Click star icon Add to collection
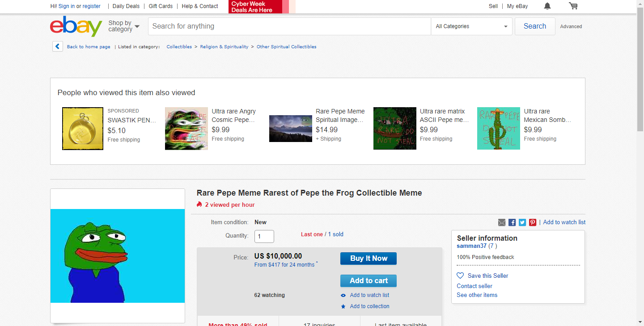This screenshot has height=326, width=644. click(343, 306)
